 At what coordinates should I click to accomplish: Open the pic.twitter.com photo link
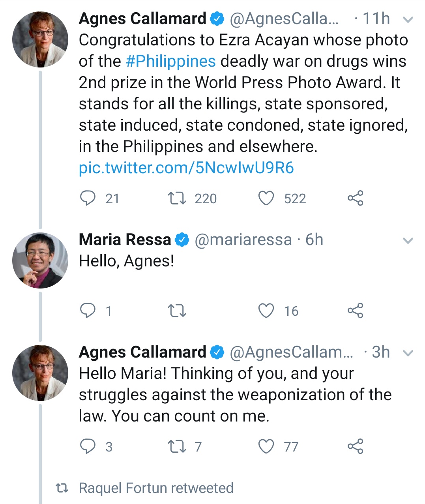coord(186,168)
